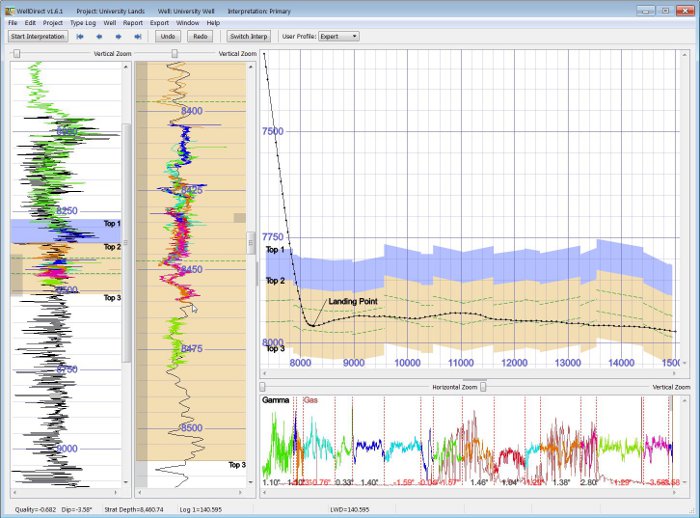Go to previous segment arrow icon
This screenshot has width=700, height=518.
(x=99, y=37)
